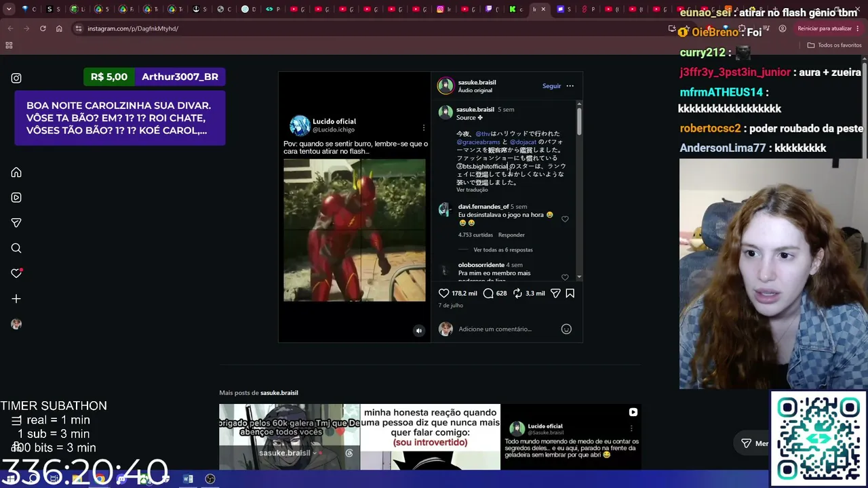Open the browser profile icon
868x488 pixels.
(783, 28)
